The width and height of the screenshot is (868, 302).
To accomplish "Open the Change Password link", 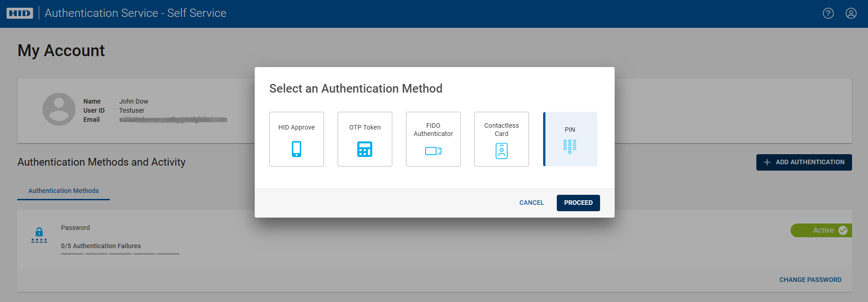I will point(811,280).
